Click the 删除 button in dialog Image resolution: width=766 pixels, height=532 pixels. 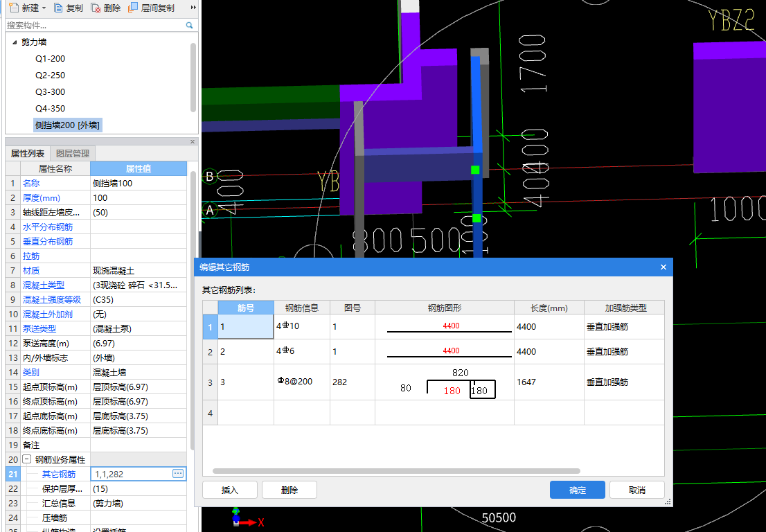pyautogui.click(x=290, y=490)
